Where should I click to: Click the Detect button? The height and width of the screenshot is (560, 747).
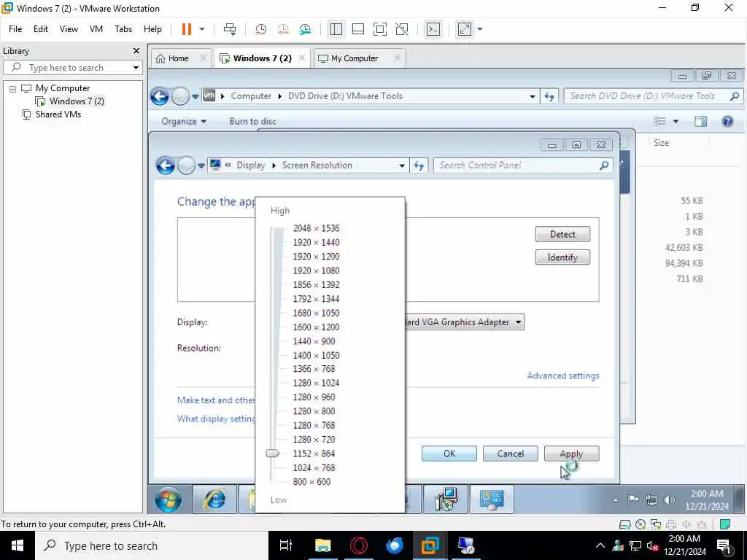click(x=562, y=234)
